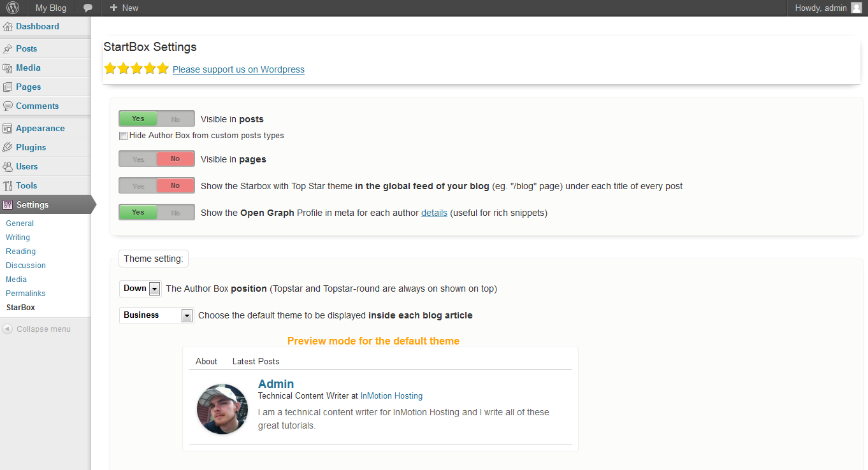Collapse the admin sidebar menu
The image size is (868, 470).
point(37,329)
